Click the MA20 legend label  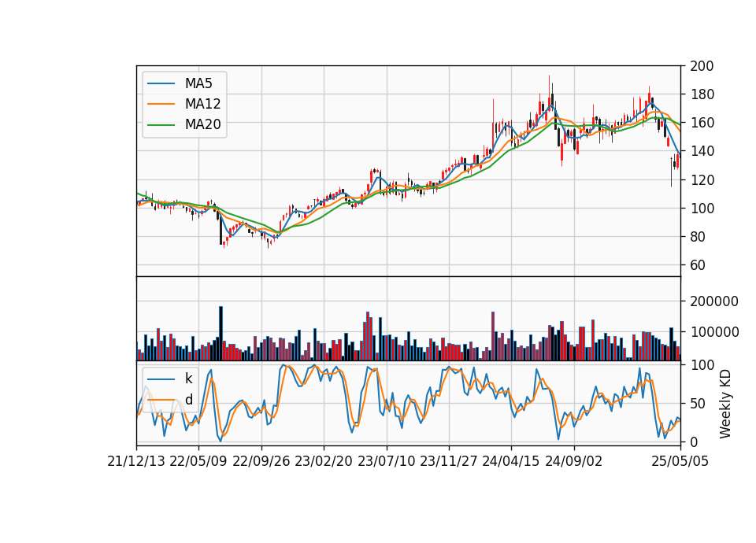click(x=202, y=124)
